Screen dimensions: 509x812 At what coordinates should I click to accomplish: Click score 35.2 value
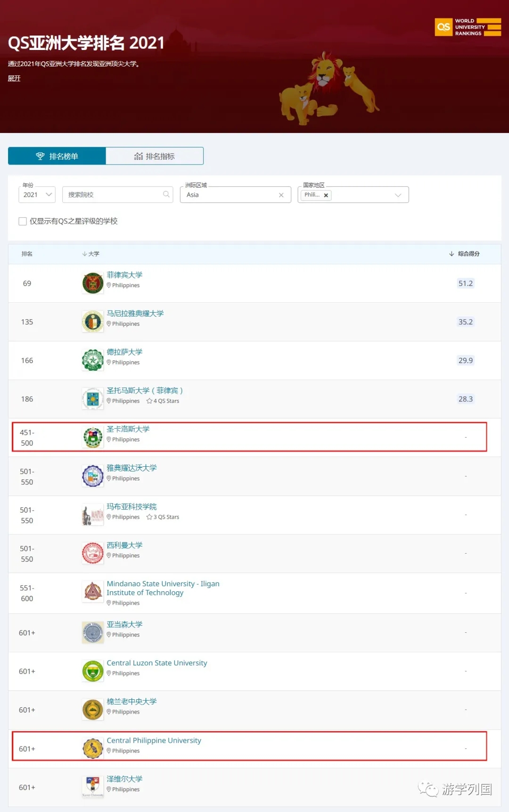pos(466,322)
